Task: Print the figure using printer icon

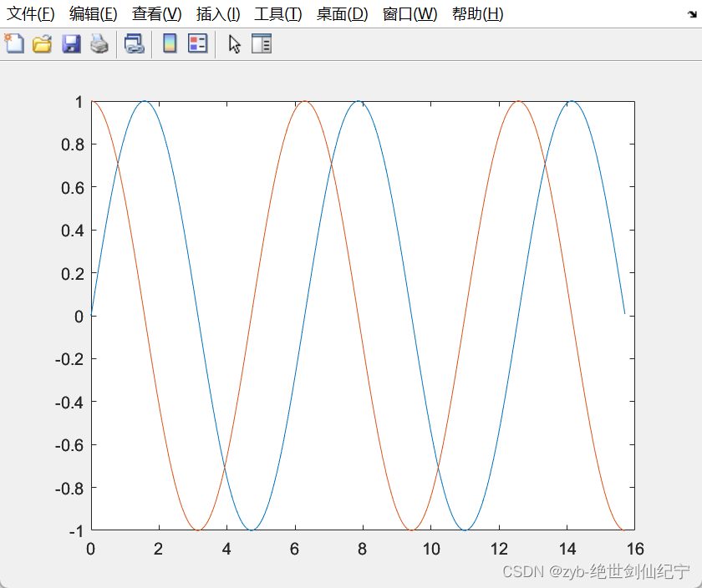Action: pos(99,44)
